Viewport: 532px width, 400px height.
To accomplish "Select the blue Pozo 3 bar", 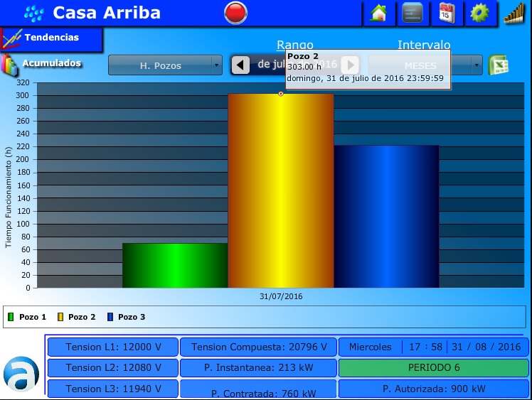I will tap(386, 217).
